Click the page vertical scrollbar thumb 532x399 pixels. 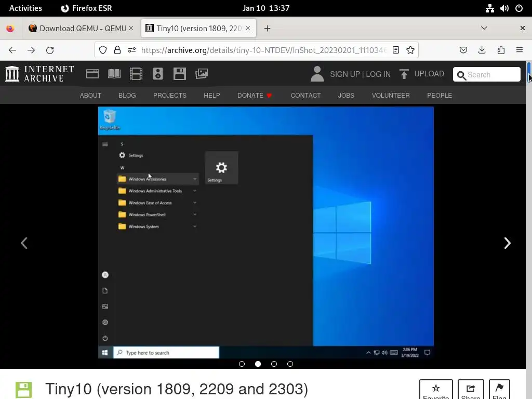528,72
